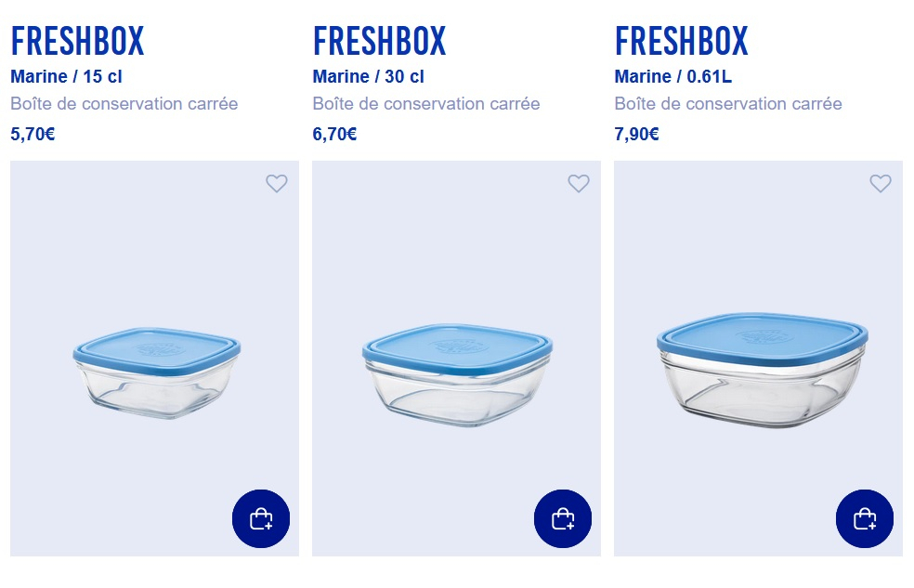Image resolution: width=914 pixels, height=588 pixels.
Task: Add the 0.61L Freshbox to cart
Action: coord(865,518)
